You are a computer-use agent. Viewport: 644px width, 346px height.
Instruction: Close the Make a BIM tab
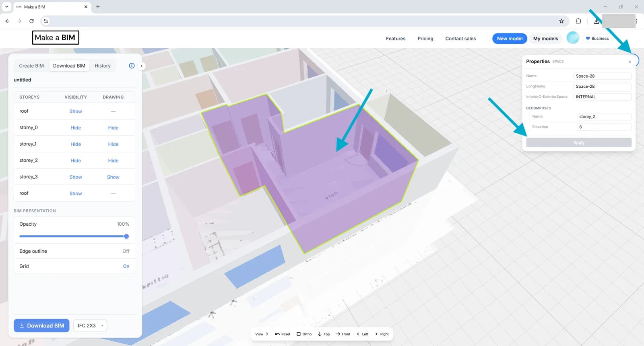pos(86,6)
